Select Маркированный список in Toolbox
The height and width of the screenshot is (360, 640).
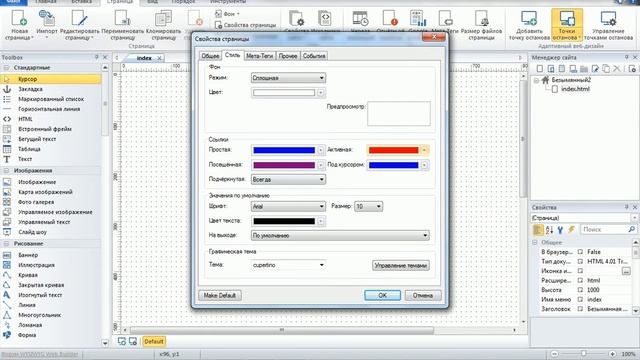(x=51, y=99)
